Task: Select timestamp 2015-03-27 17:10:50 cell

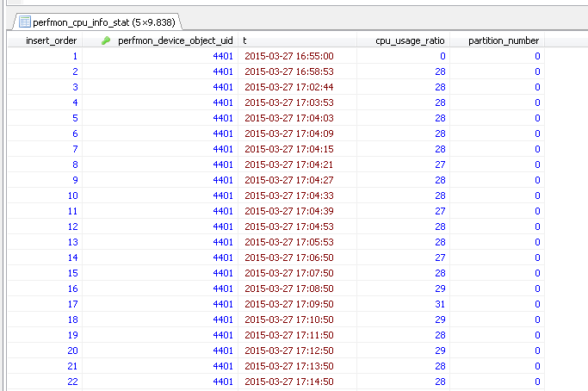Action: [x=297, y=320]
